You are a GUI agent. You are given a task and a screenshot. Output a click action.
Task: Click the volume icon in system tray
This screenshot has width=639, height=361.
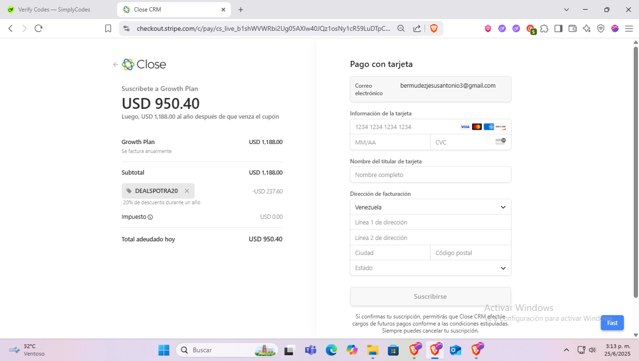592,350
